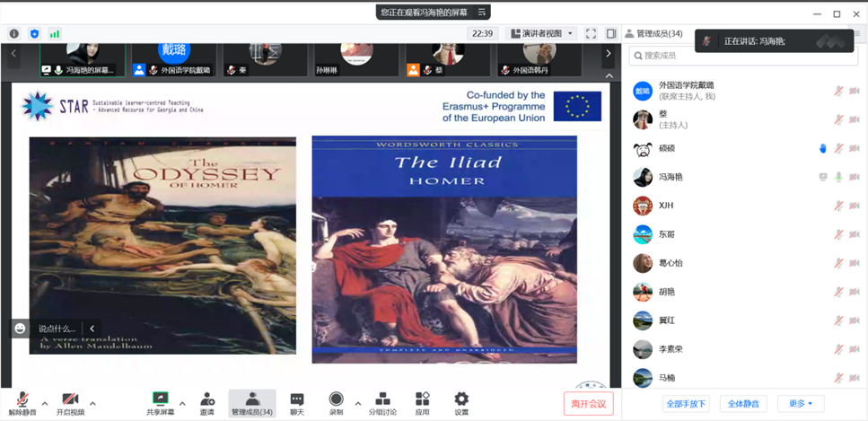
Task: Toggle microphone for 硕硕
Action: pos(838,148)
